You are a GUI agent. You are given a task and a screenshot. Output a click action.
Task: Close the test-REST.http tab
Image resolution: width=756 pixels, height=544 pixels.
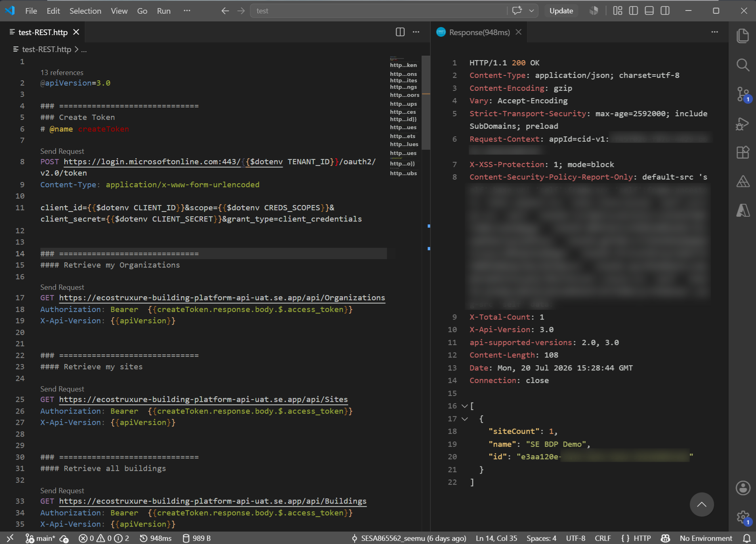76,32
